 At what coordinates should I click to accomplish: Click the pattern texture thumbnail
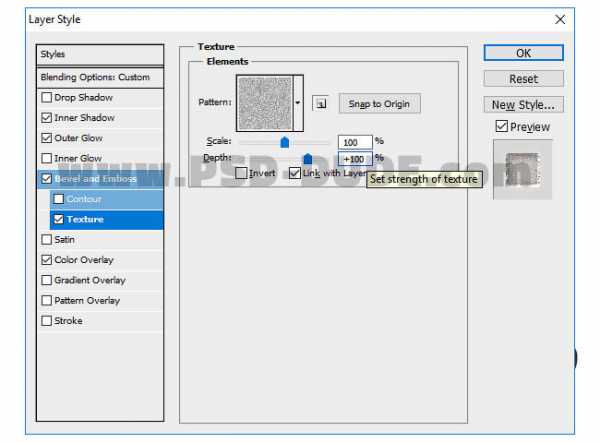click(x=264, y=102)
